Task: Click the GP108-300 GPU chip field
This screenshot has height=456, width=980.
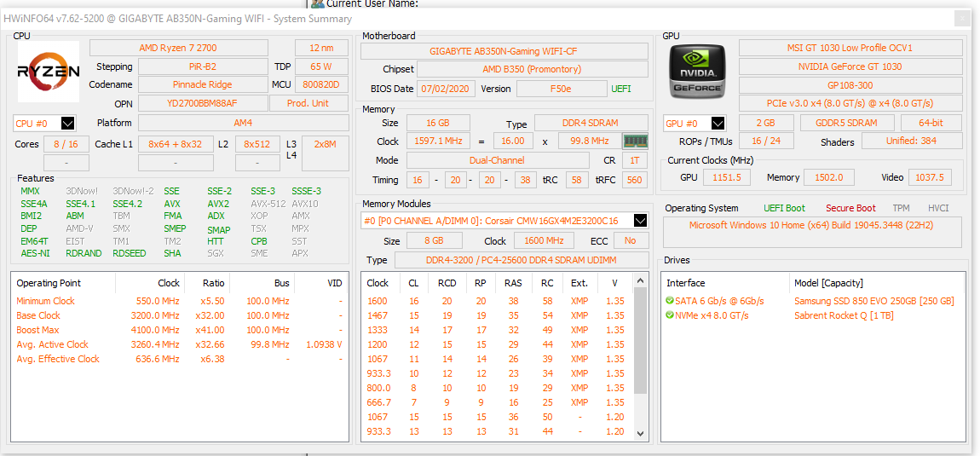Action: point(850,84)
